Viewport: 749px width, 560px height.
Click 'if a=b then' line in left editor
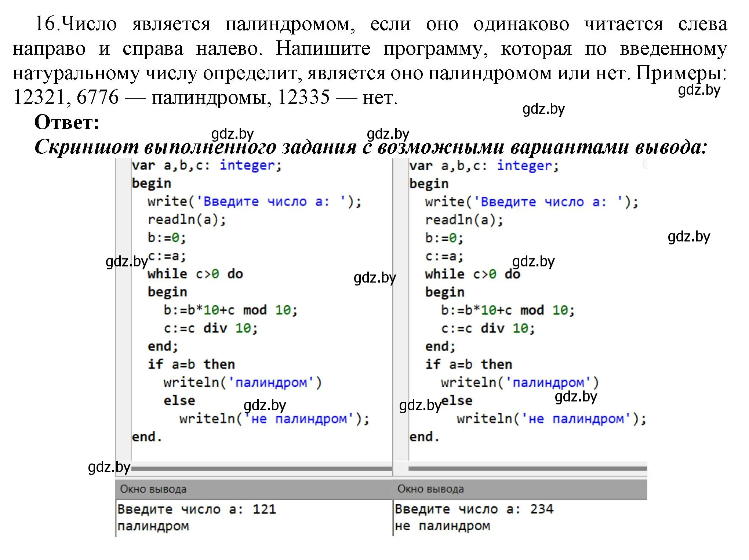[191, 364]
